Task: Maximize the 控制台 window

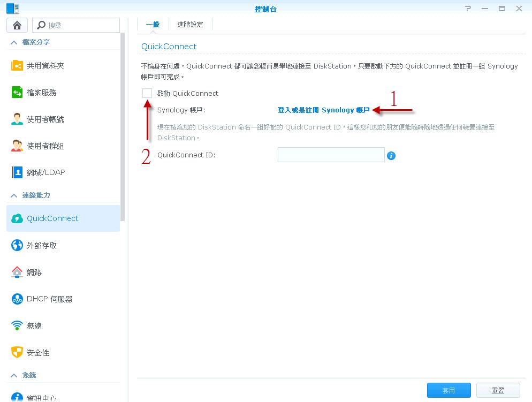Action: click(502, 9)
